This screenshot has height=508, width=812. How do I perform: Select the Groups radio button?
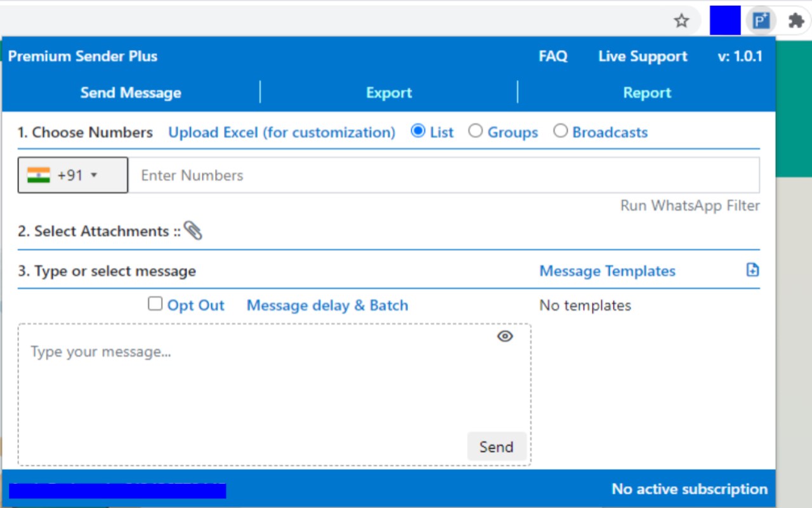(476, 130)
